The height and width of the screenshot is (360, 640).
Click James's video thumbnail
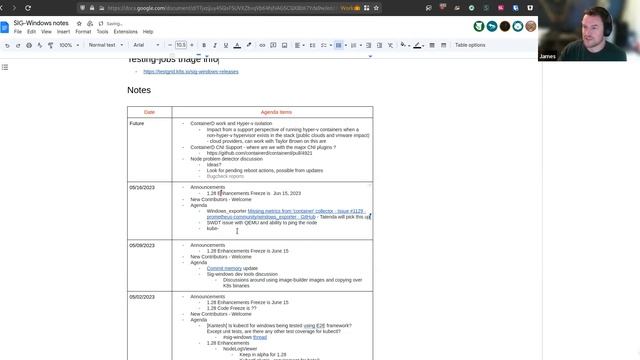[589, 31]
